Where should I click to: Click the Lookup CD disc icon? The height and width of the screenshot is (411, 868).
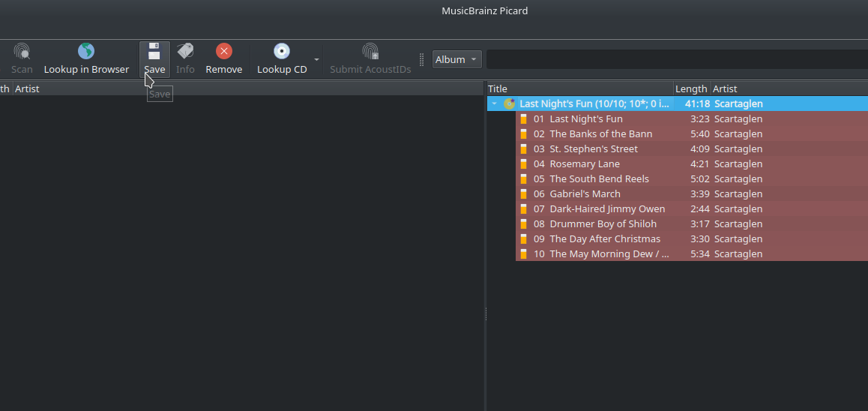point(282,51)
